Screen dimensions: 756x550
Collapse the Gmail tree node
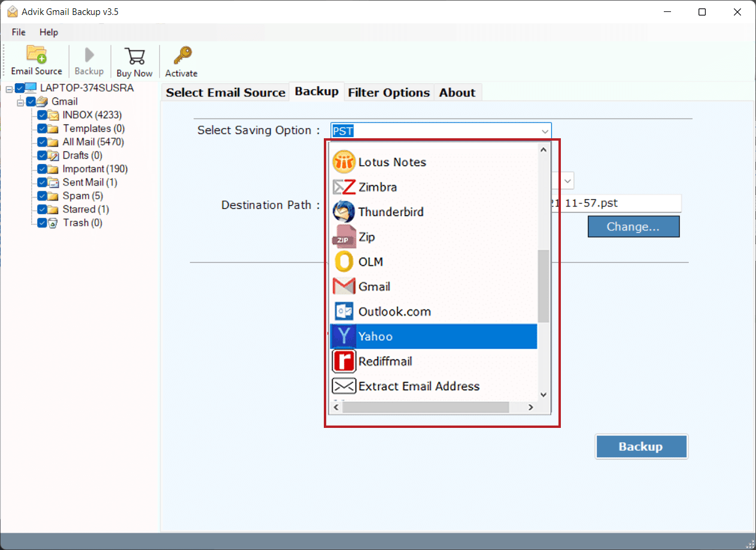(x=20, y=102)
